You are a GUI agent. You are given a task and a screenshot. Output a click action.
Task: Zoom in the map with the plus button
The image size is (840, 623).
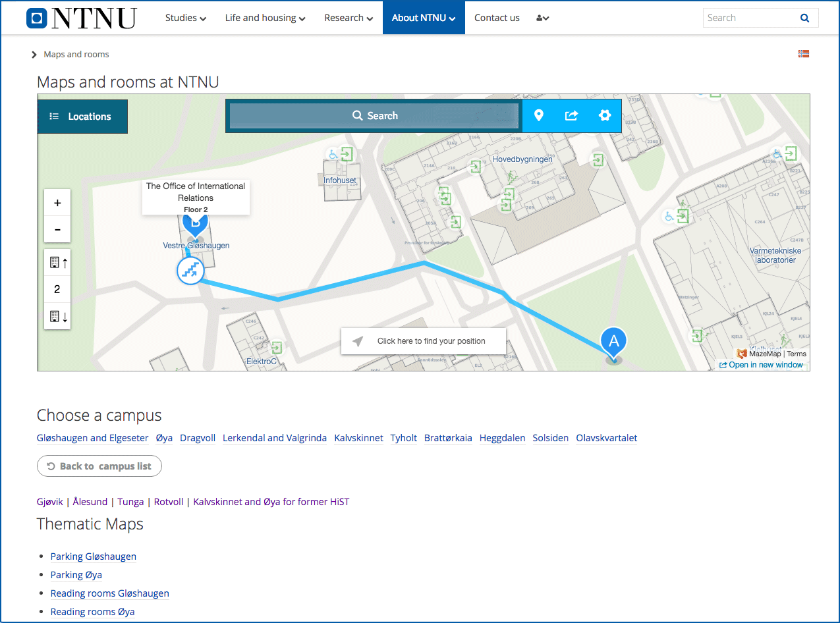[x=57, y=203]
